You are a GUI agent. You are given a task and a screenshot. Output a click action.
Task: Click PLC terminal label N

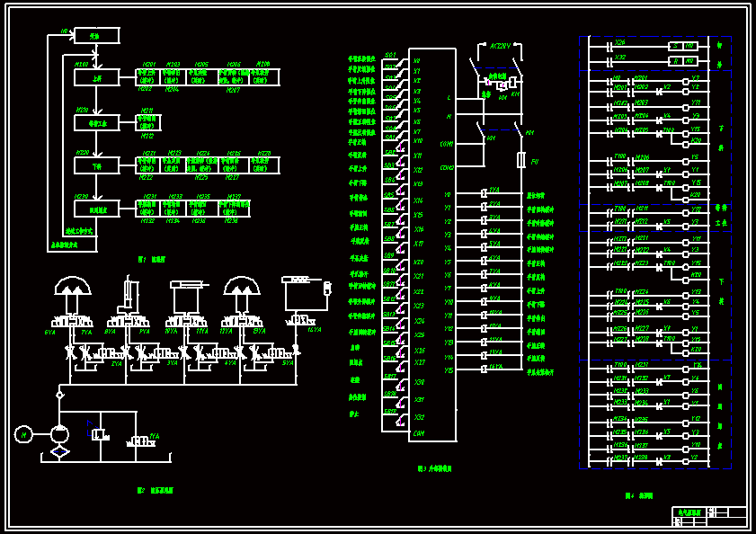(x=449, y=116)
